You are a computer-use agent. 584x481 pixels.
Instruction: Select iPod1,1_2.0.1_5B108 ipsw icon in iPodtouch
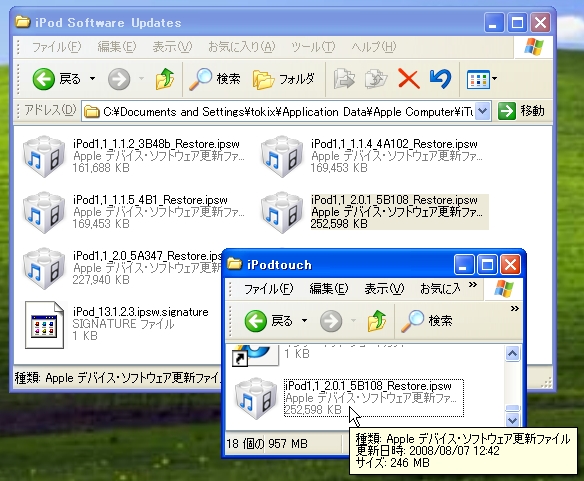tap(256, 398)
